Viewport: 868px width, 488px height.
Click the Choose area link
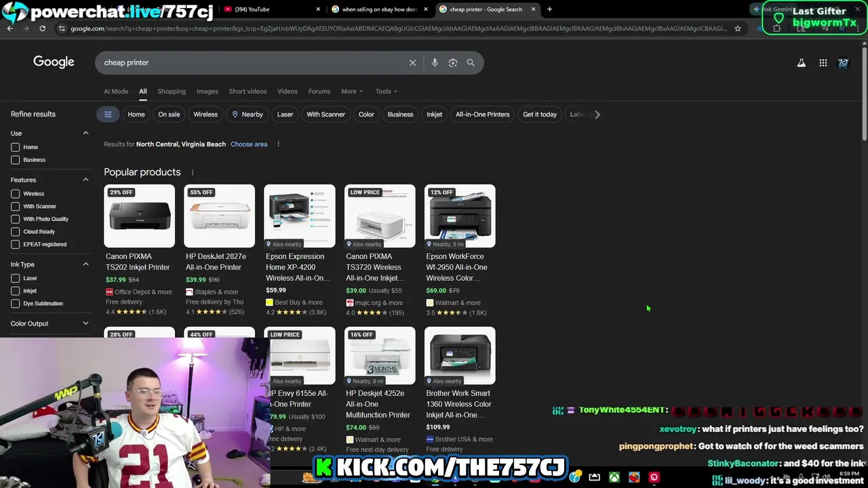click(249, 144)
